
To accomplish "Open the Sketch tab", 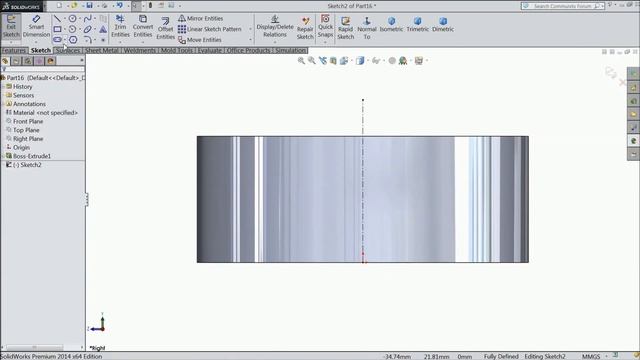I will [x=41, y=50].
